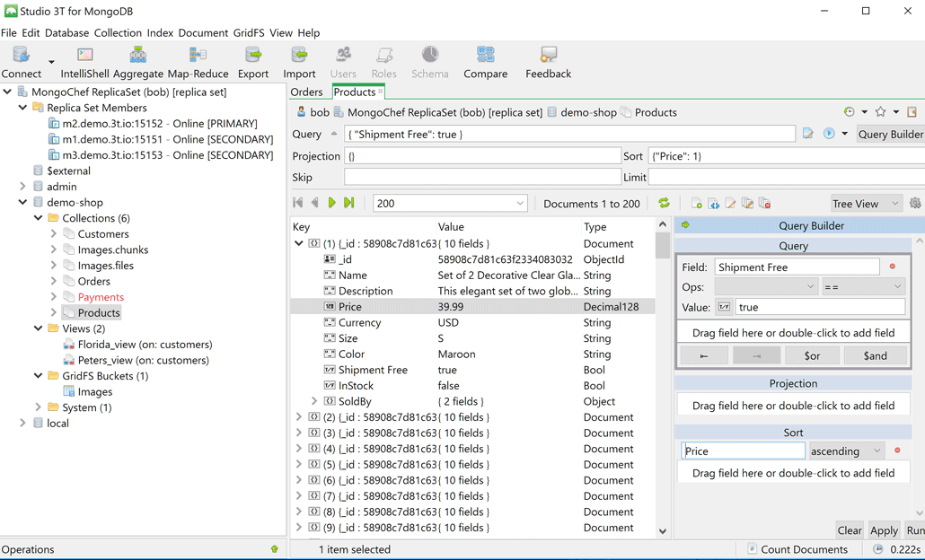
Task: Go to the next page of results
Action: click(331, 203)
